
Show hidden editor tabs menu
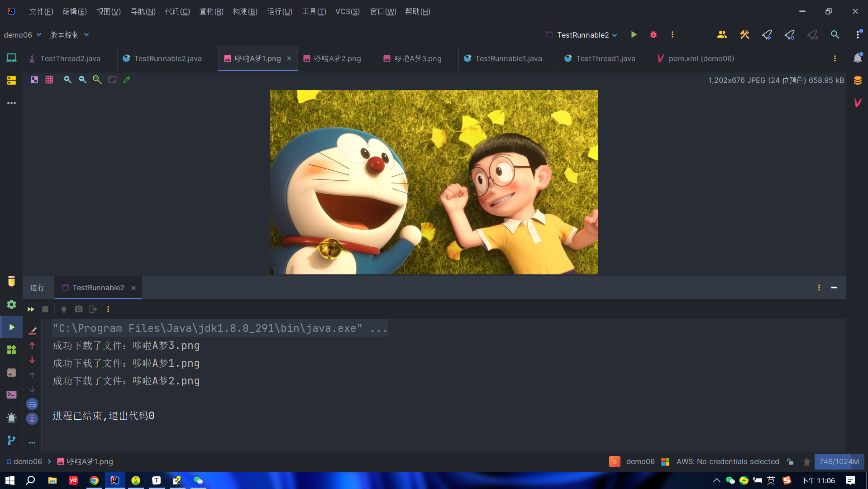click(x=835, y=58)
